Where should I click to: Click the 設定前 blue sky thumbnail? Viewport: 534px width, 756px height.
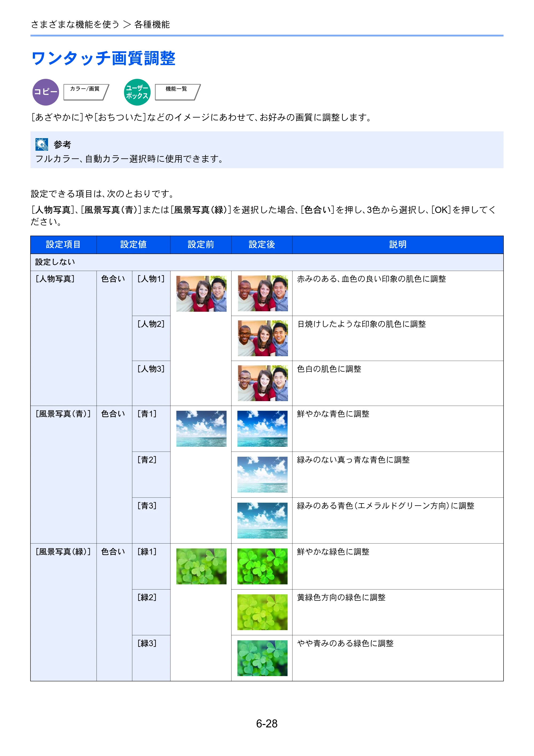(x=201, y=429)
